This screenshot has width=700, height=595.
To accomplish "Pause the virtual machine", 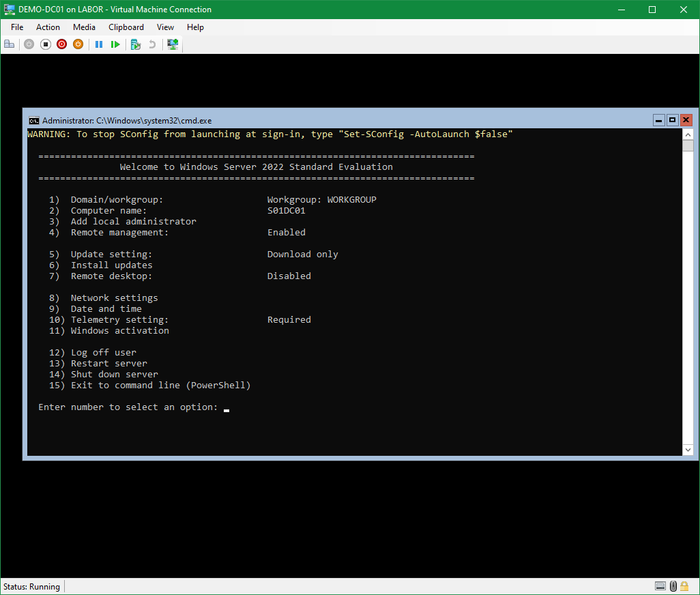I will (x=99, y=44).
